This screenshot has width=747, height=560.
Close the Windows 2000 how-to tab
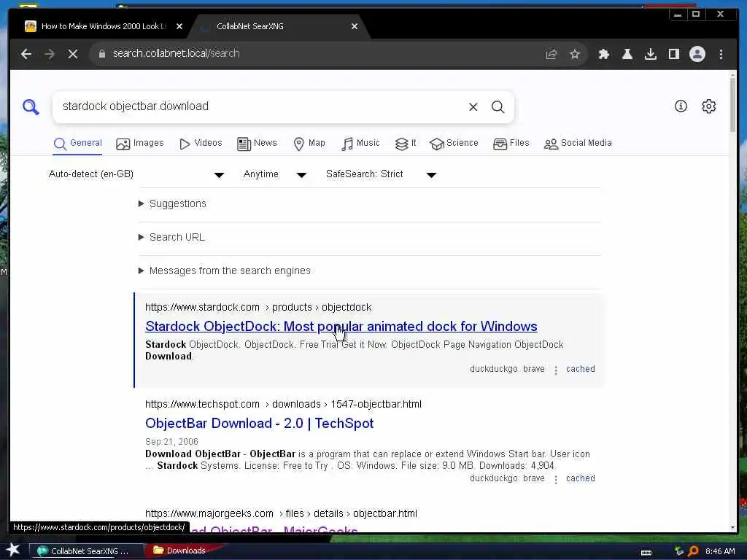(179, 26)
